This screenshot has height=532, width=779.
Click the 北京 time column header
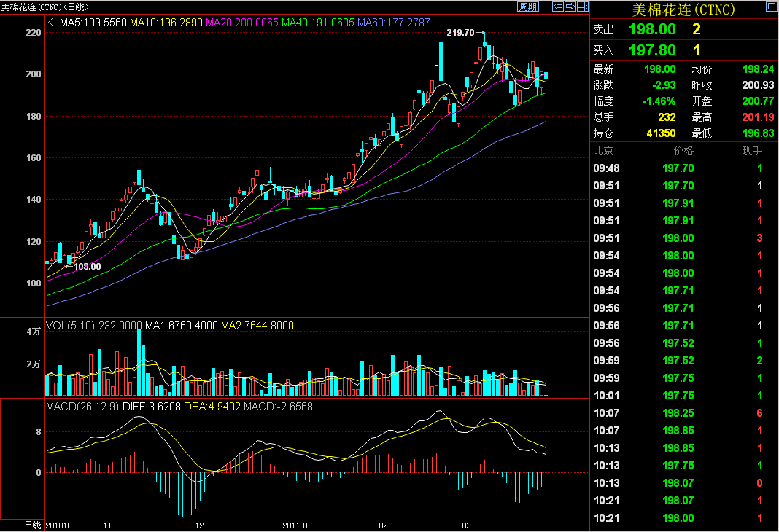point(603,151)
